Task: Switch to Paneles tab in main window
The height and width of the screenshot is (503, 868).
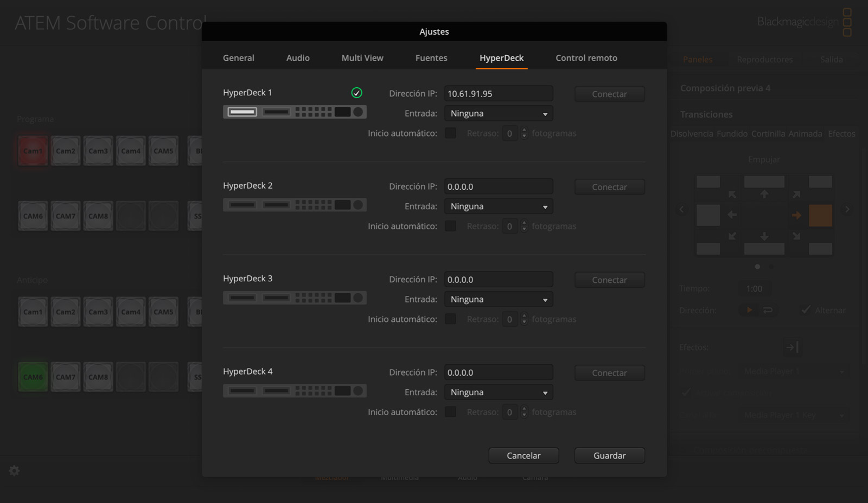Action: tap(698, 60)
